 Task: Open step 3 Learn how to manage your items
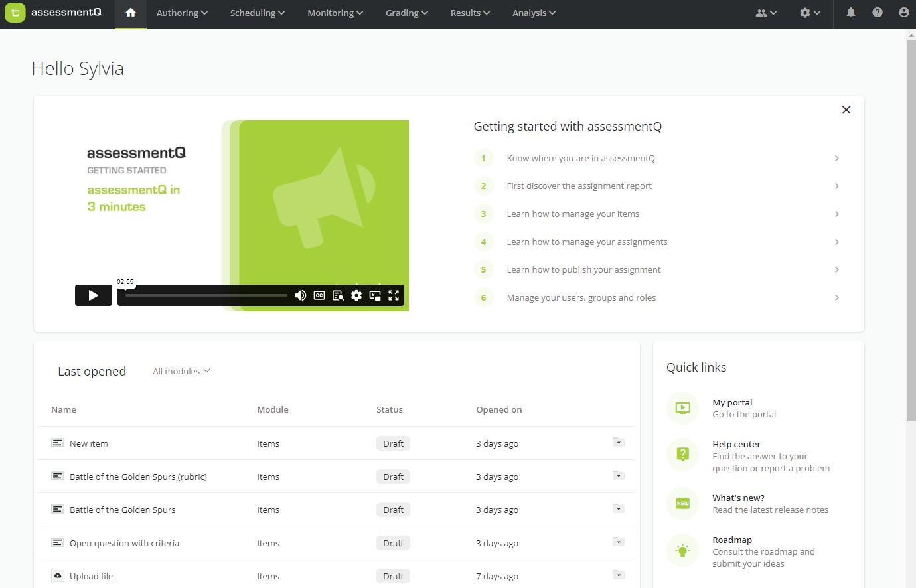573,214
